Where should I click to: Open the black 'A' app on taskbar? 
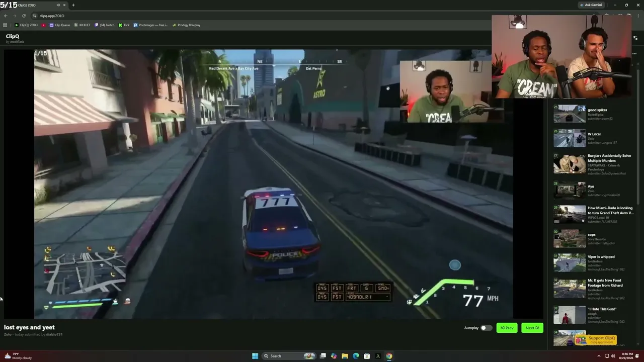(378, 356)
